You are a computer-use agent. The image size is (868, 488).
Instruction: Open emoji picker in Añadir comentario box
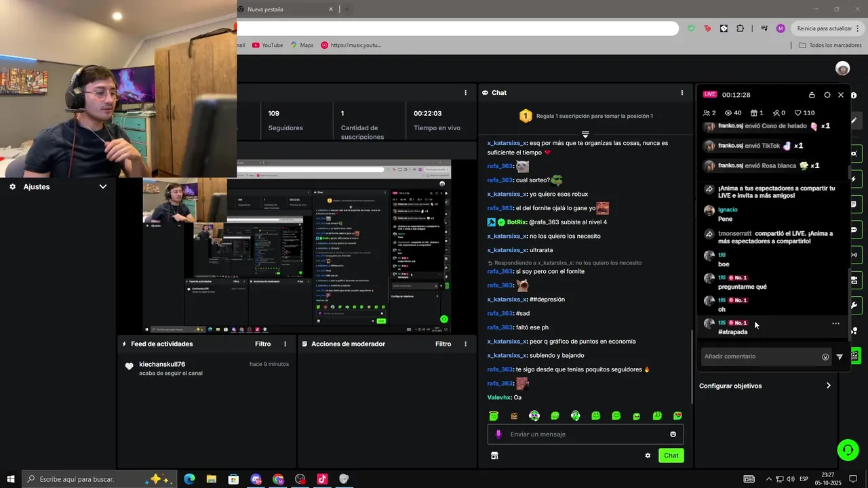tap(825, 357)
